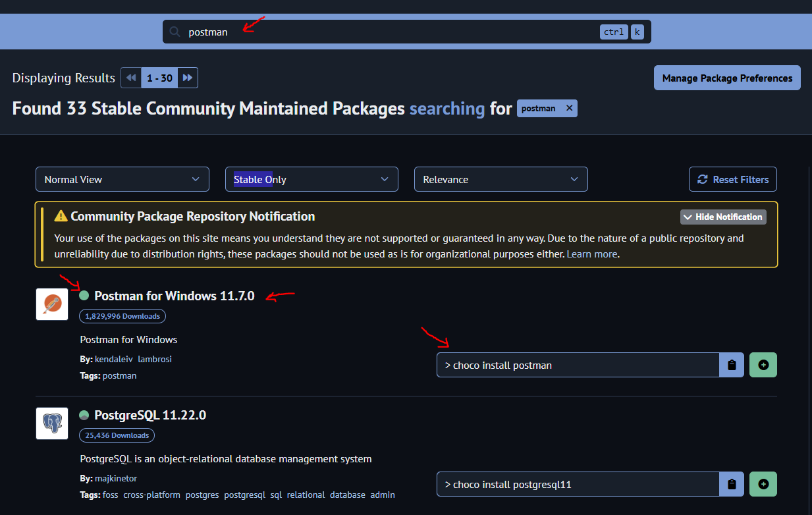Open the Relevance sort dropdown
Screen dimensions: 812x515
tap(501, 179)
